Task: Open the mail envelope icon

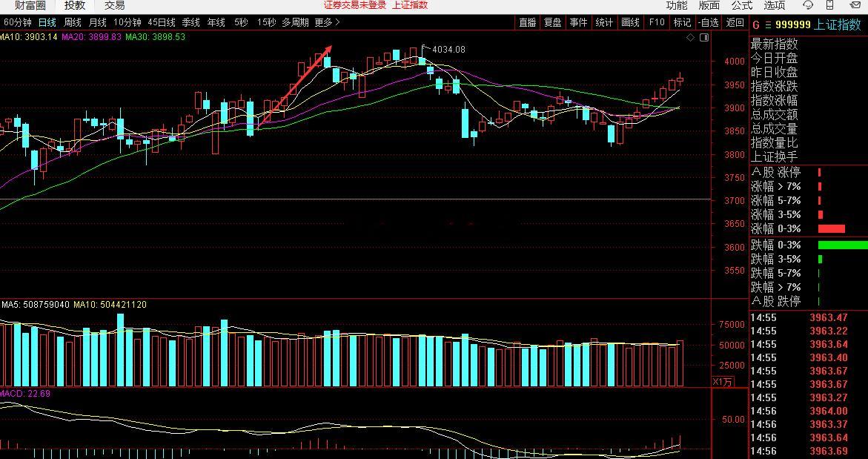Action: 856,5
